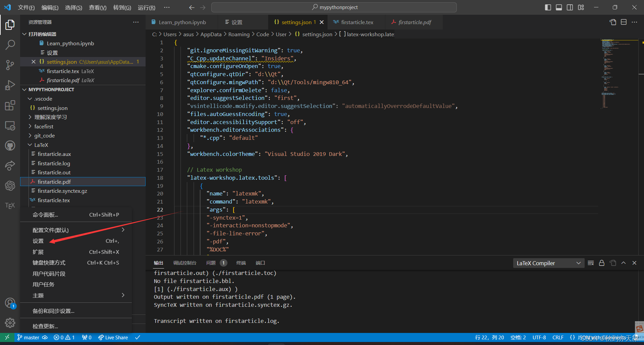This screenshot has height=345, width=644.
Task: Go back with navigation arrow
Action: pyautogui.click(x=192, y=7)
